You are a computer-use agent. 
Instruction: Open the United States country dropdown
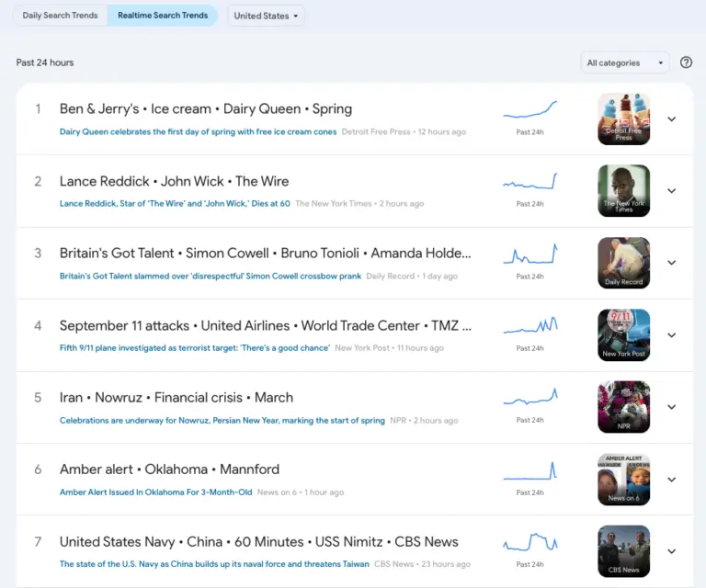pyautogui.click(x=266, y=16)
